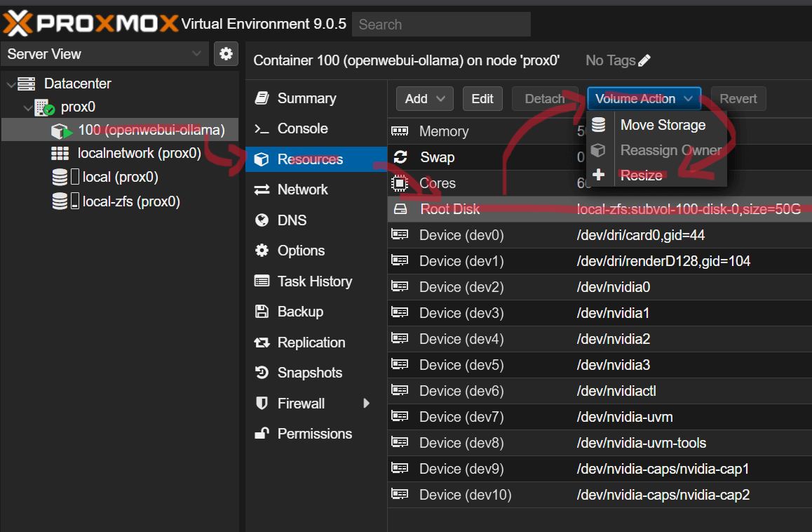Open the Add dropdown button

pyautogui.click(x=424, y=99)
